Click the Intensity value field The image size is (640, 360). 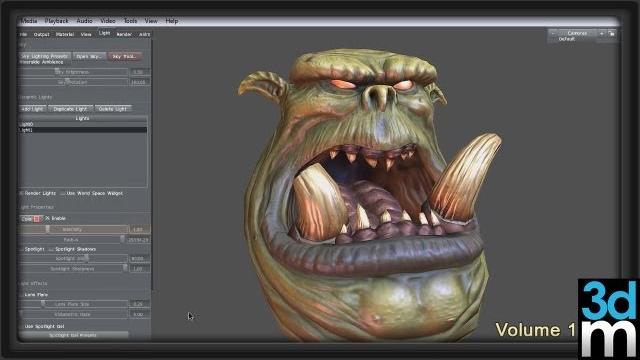140,229
